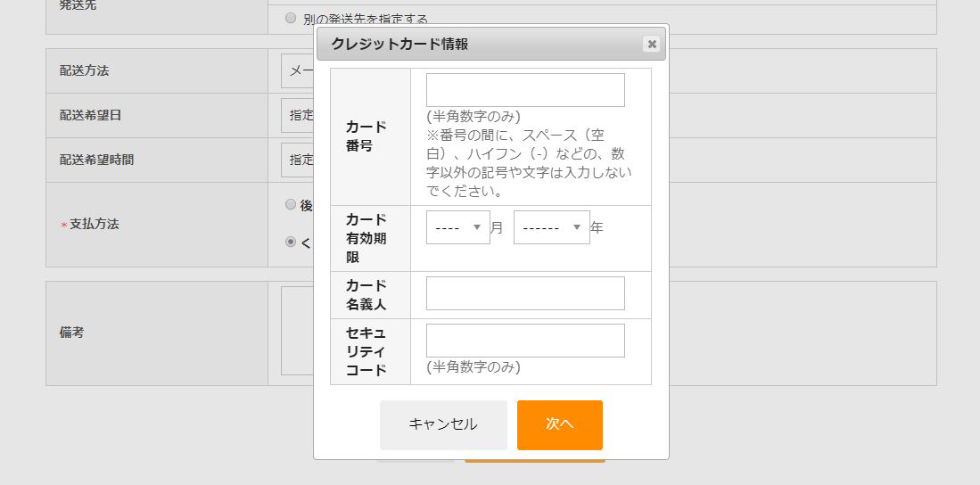The width and height of the screenshot is (980, 485).
Task: Expand the 配送希望日 select box
Action: click(x=298, y=115)
